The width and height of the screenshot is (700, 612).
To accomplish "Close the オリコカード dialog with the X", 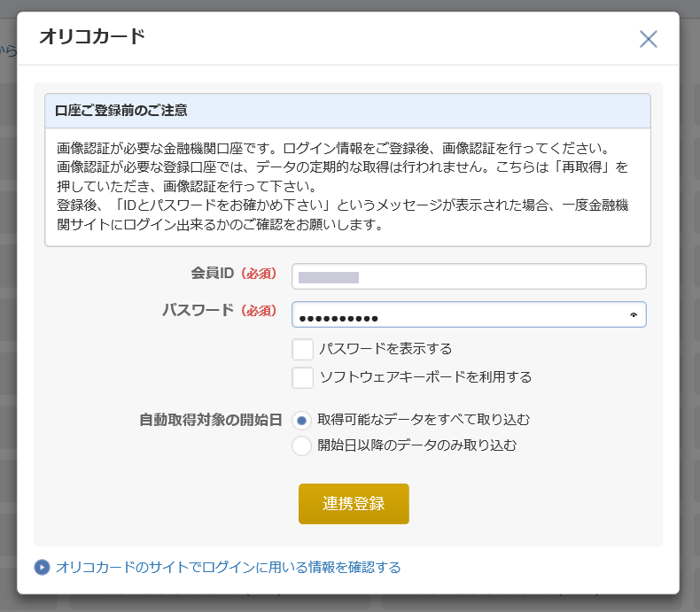I will 649,39.
